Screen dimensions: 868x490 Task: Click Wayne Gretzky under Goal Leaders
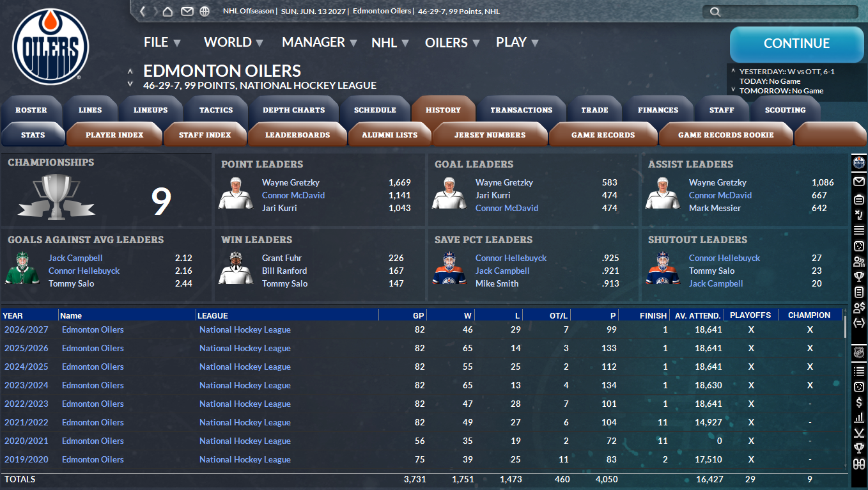[504, 182]
